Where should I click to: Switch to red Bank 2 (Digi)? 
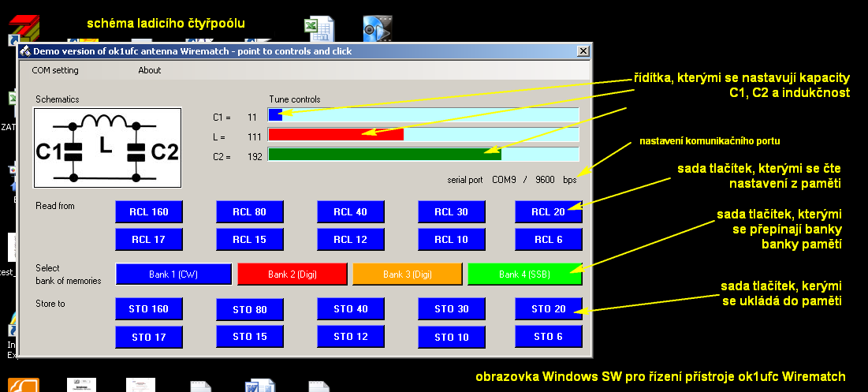tap(292, 274)
